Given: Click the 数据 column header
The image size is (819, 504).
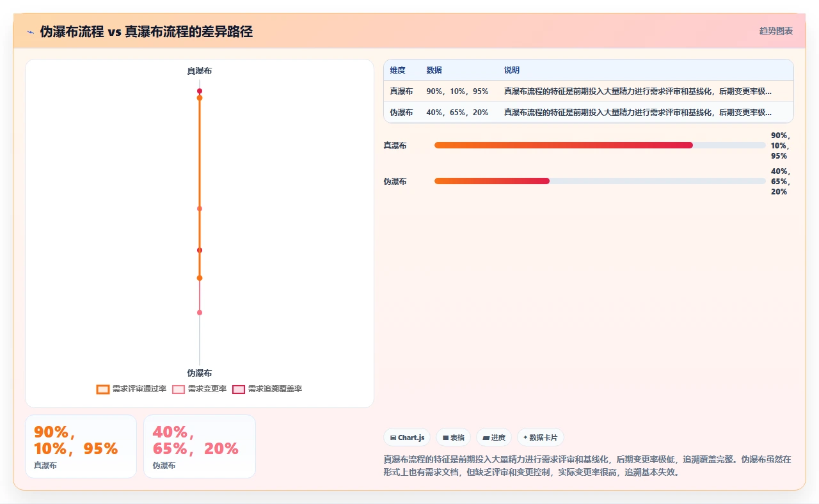Looking at the screenshot, I should [x=434, y=70].
